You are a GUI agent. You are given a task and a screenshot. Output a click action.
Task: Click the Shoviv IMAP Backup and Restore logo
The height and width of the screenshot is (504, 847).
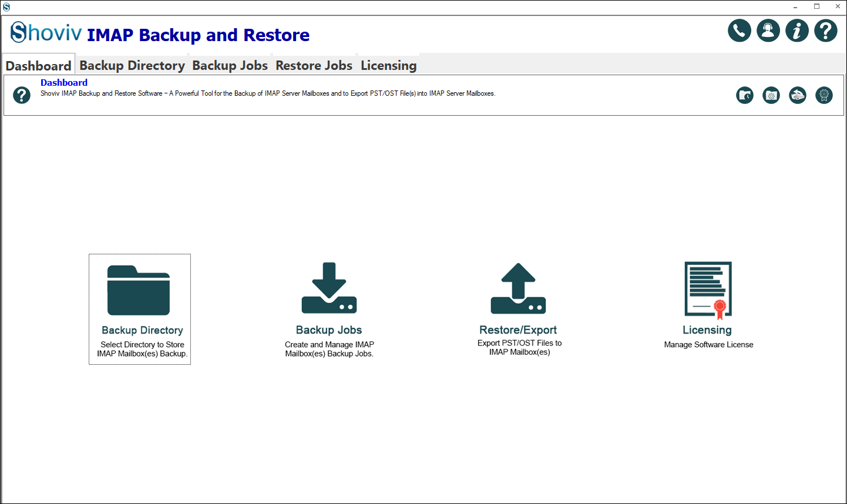tap(160, 33)
